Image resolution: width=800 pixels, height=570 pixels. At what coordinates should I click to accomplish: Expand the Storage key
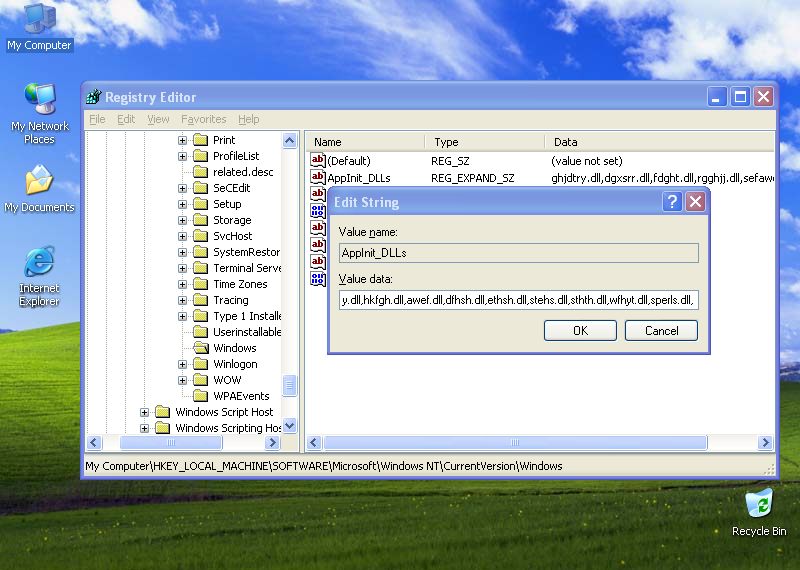click(182, 220)
